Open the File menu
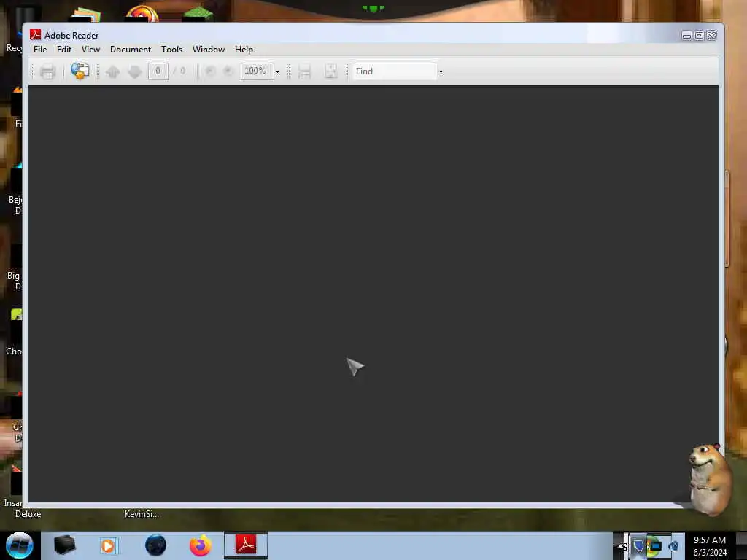747x560 pixels. click(x=40, y=50)
